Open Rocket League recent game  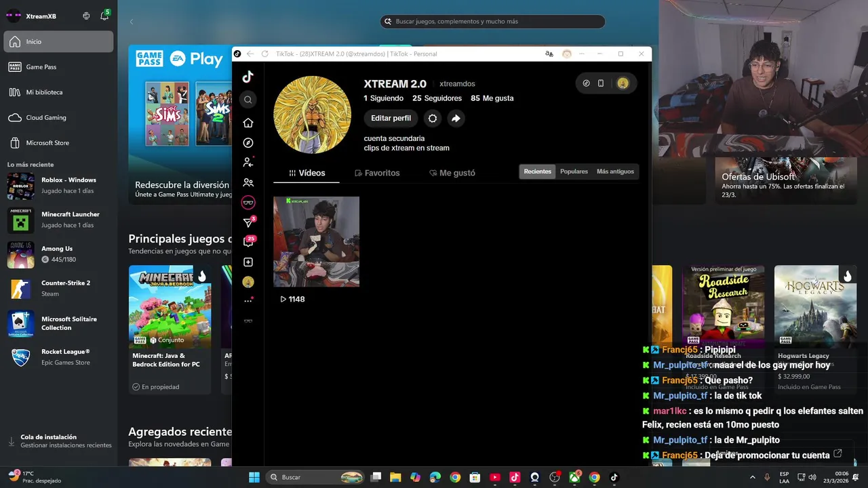coord(58,357)
